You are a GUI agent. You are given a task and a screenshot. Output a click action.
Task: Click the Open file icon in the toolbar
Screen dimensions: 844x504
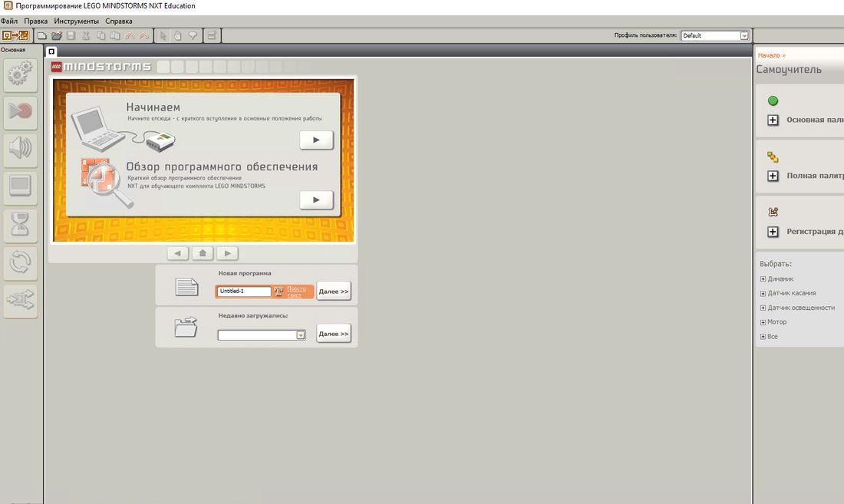pos(55,35)
